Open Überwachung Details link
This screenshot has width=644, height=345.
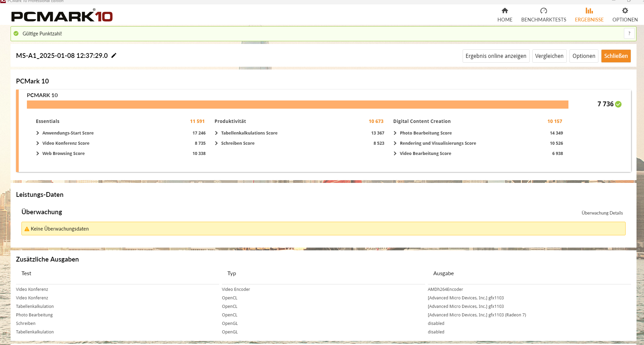(x=602, y=213)
